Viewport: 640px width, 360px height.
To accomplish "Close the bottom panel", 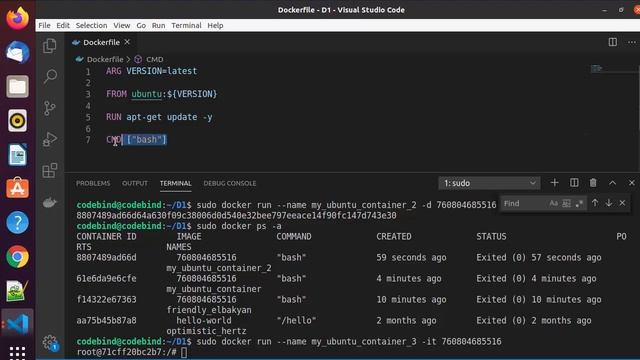I will 631,183.
